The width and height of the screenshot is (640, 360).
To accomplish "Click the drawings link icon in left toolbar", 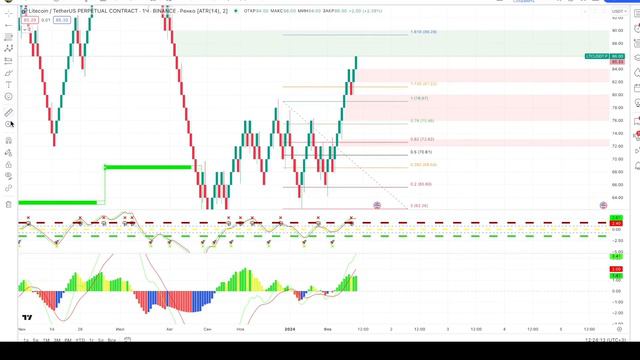I will (9, 188).
